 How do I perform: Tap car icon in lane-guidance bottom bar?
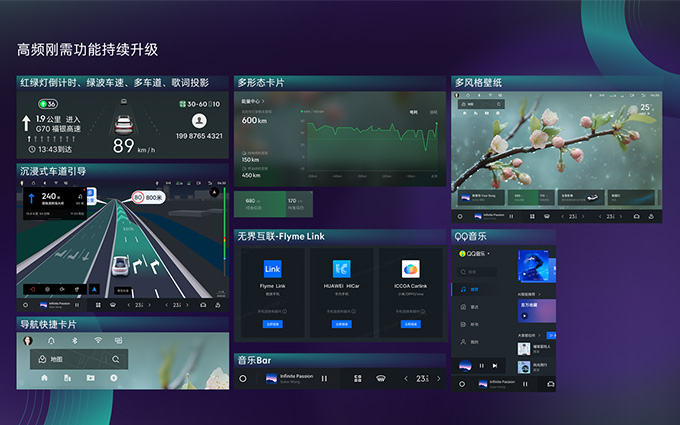[203, 305]
